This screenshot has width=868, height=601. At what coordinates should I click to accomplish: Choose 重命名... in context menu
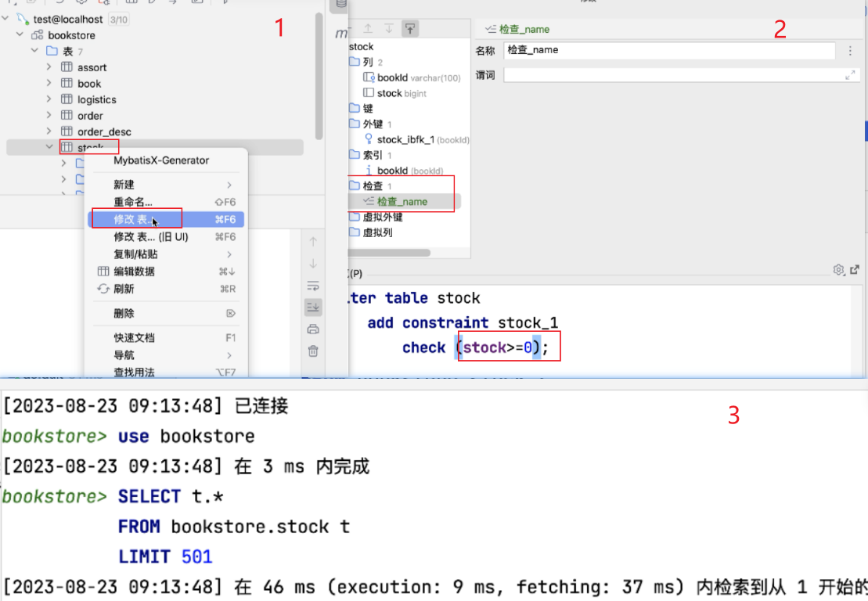tap(166, 202)
